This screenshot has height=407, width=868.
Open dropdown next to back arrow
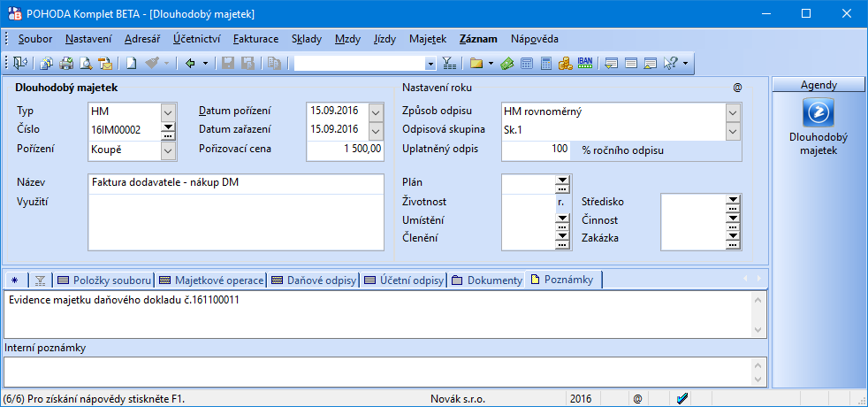205,63
